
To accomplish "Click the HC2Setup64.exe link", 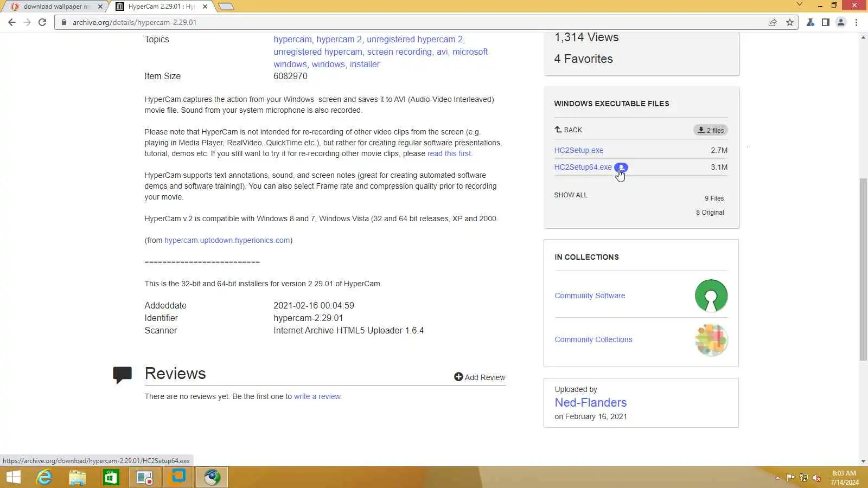I will [x=583, y=167].
